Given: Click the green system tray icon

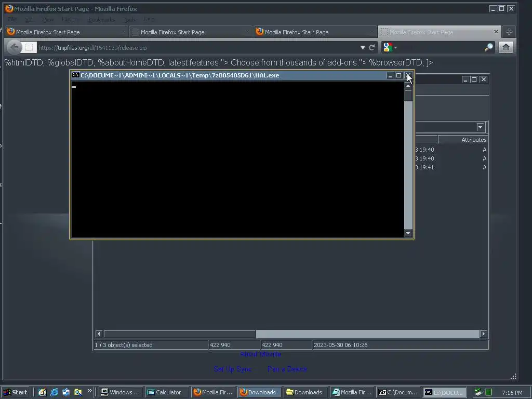Looking at the screenshot, I should (x=488, y=392).
